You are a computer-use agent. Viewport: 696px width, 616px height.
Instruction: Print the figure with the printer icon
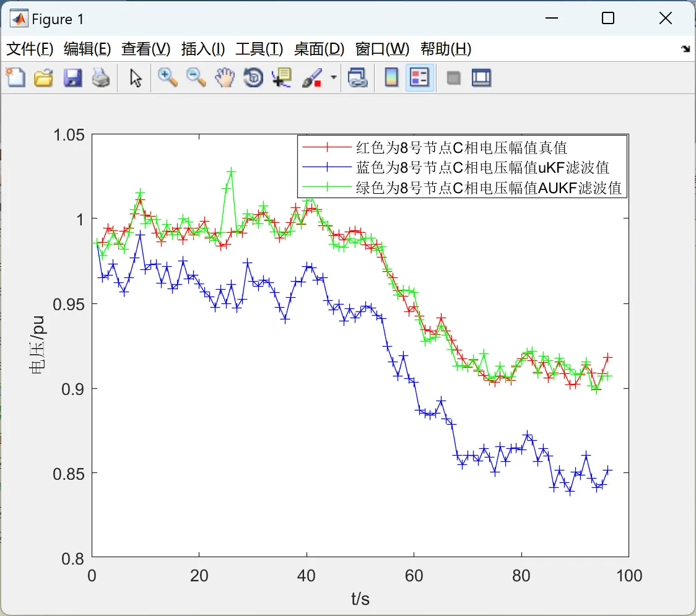click(x=101, y=77)
